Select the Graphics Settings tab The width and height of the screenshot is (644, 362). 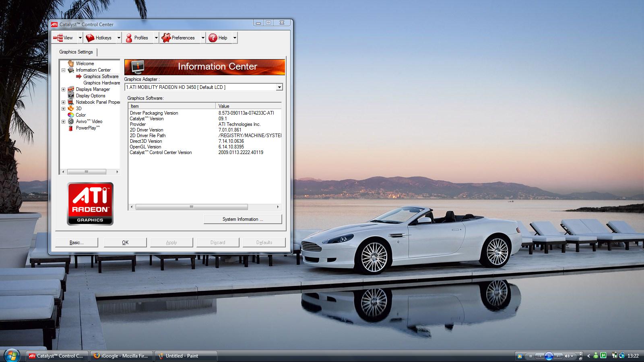coord(76,52)
